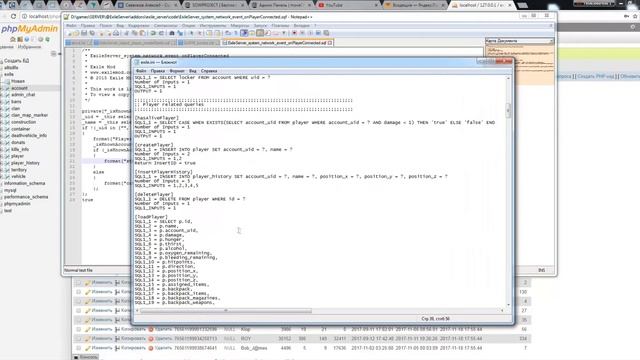The width and height of the screenshot is (640, 360).
Task: Click Блокнот vertical scrollbar thumb
Action: pos(509,110)
